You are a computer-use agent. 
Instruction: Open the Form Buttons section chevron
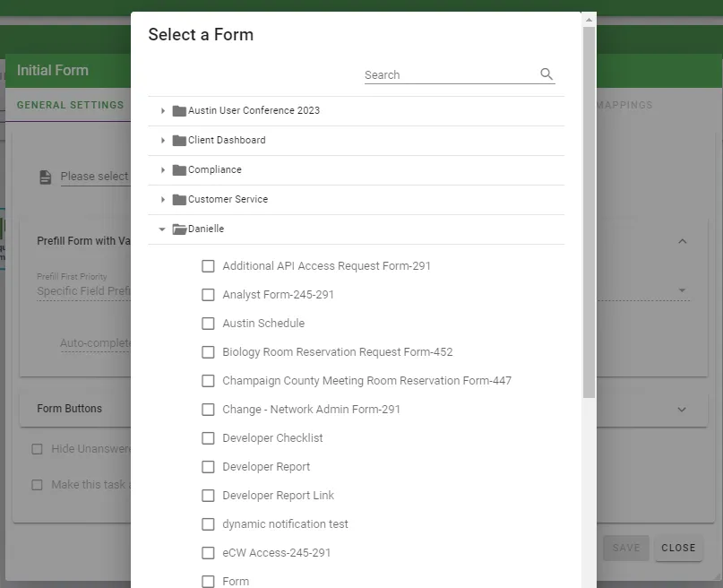683,408
